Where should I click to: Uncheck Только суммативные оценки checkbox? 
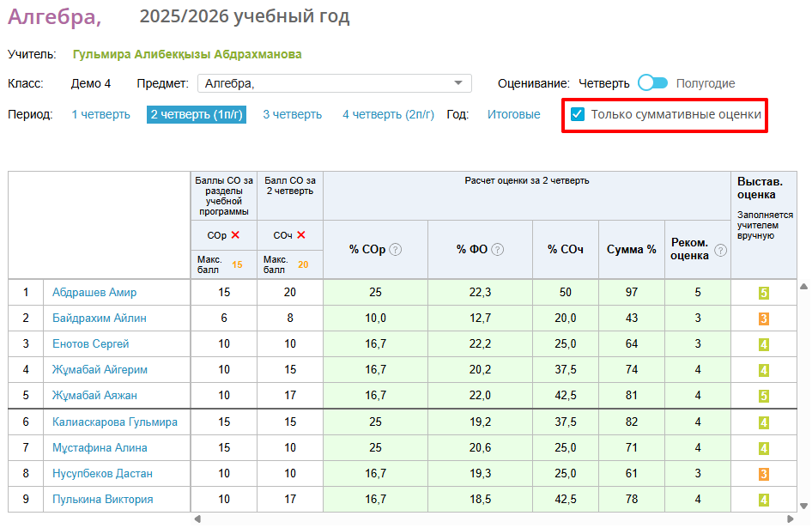pos(578,115)
